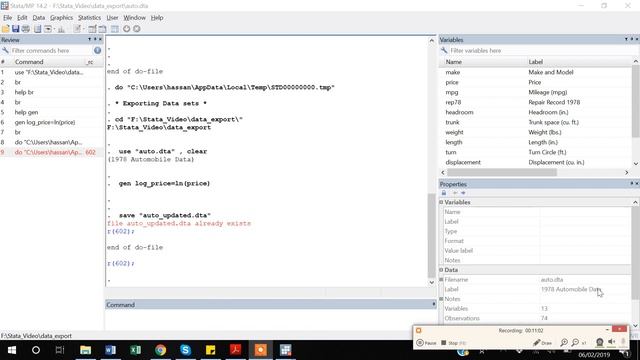Open the Data menu

pyautogui.click(x=39, y=18)
